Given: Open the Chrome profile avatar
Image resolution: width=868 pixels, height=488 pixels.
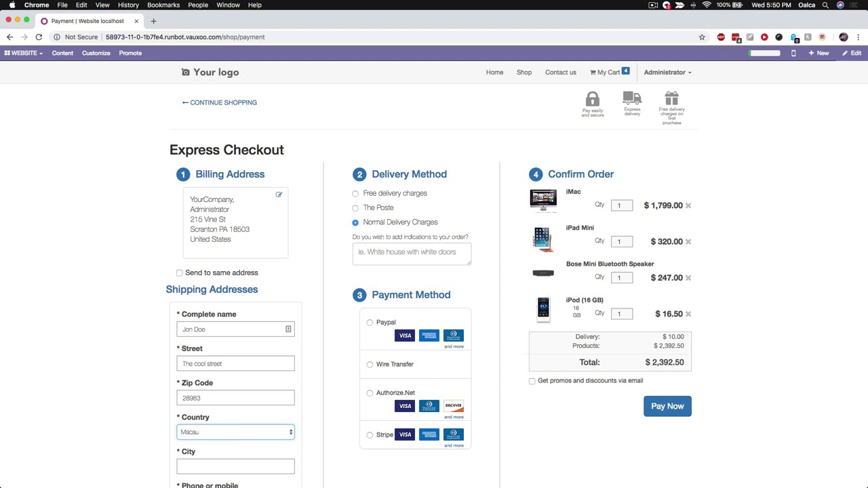Looking at the screenshot, I should pyautogui.click(x=844, y=37).
